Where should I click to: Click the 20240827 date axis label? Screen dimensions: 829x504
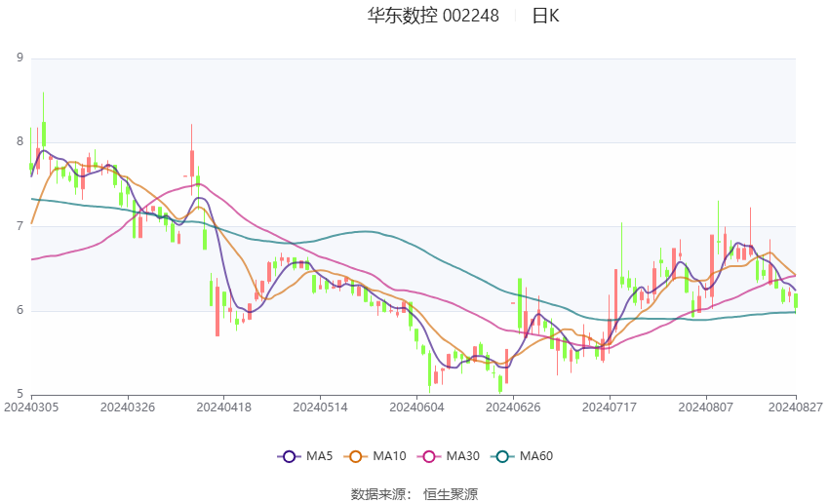(x=795, y=407)
